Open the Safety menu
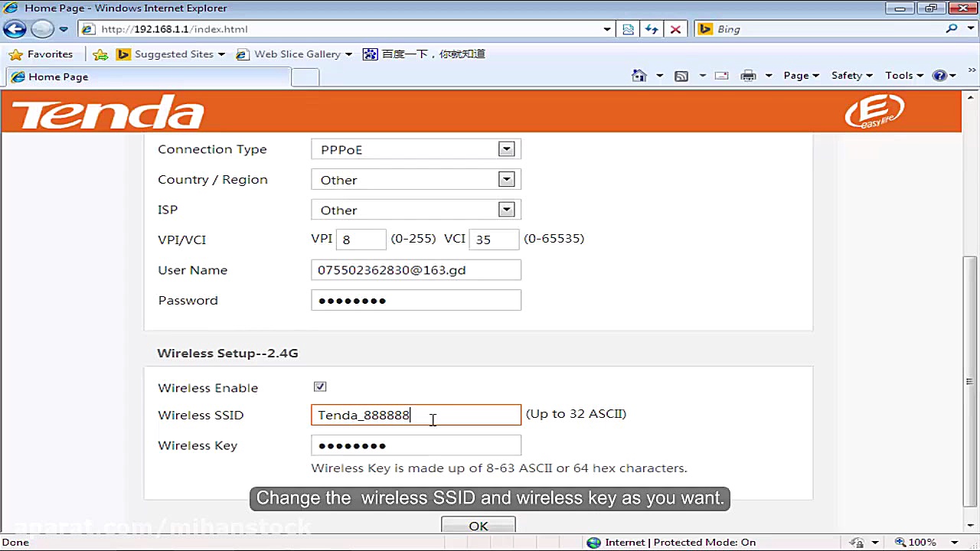This screenshot has width=980, height=551. pos(852,76)
